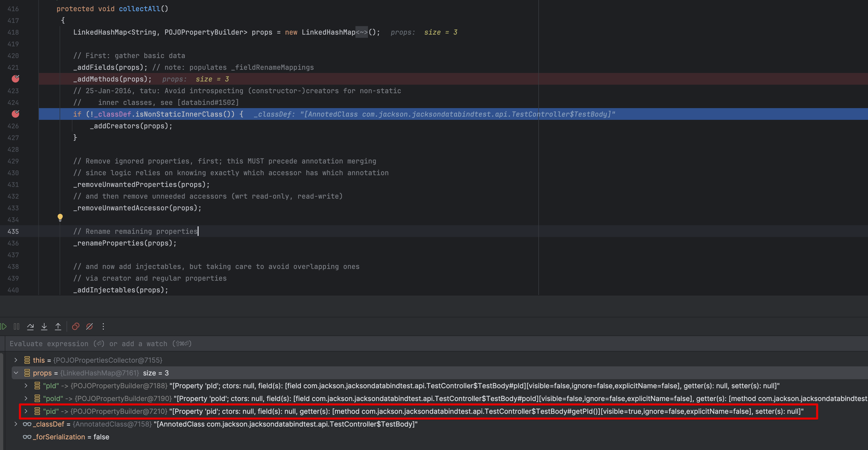Click the _renameProperties(props) call
The height and width of the screenshot is (450, 868).
(x=125, y=243)
